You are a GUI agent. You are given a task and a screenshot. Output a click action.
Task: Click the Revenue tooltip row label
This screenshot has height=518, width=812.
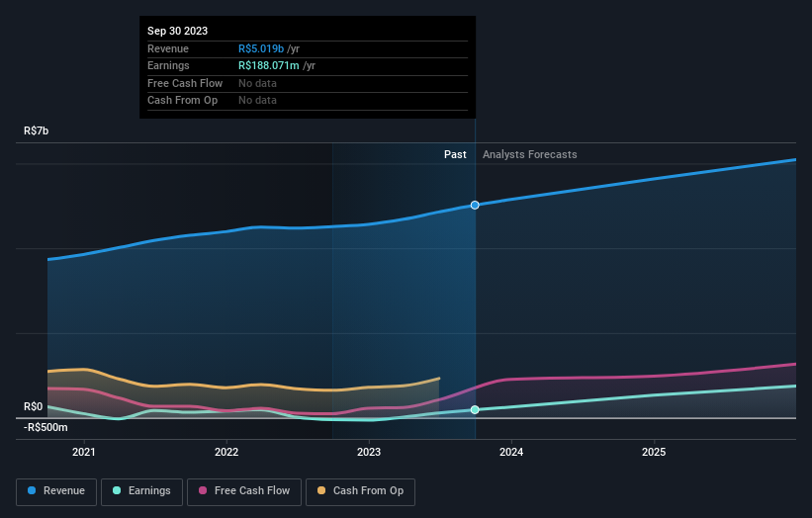point(168,48)
